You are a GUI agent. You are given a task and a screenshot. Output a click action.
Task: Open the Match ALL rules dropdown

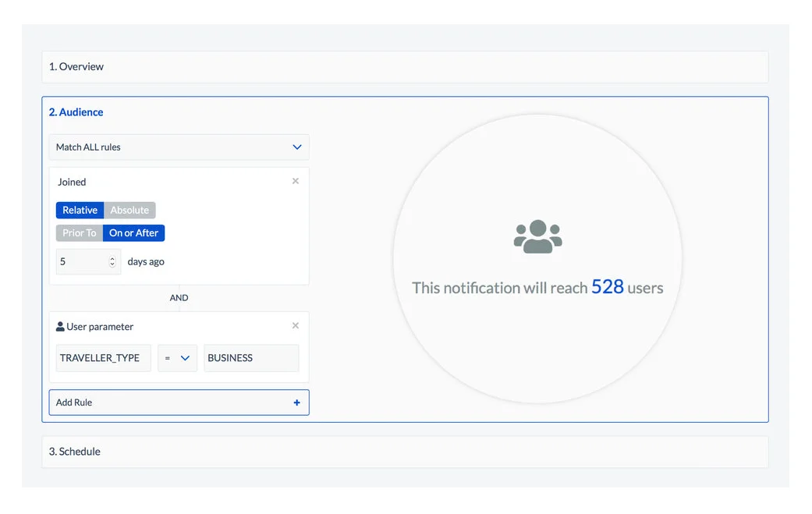pyautogui.click(x=179, y=147)
